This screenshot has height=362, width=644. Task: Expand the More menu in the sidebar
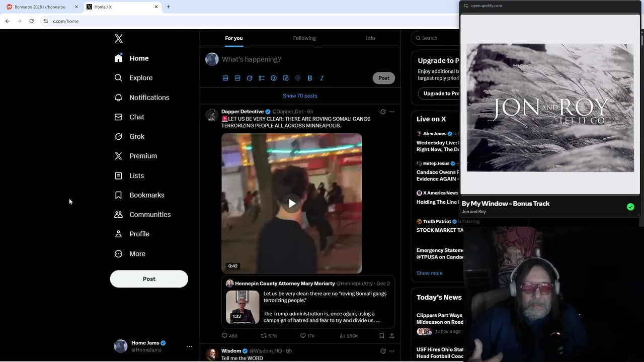pyautogui.click(x=130, y=254)
